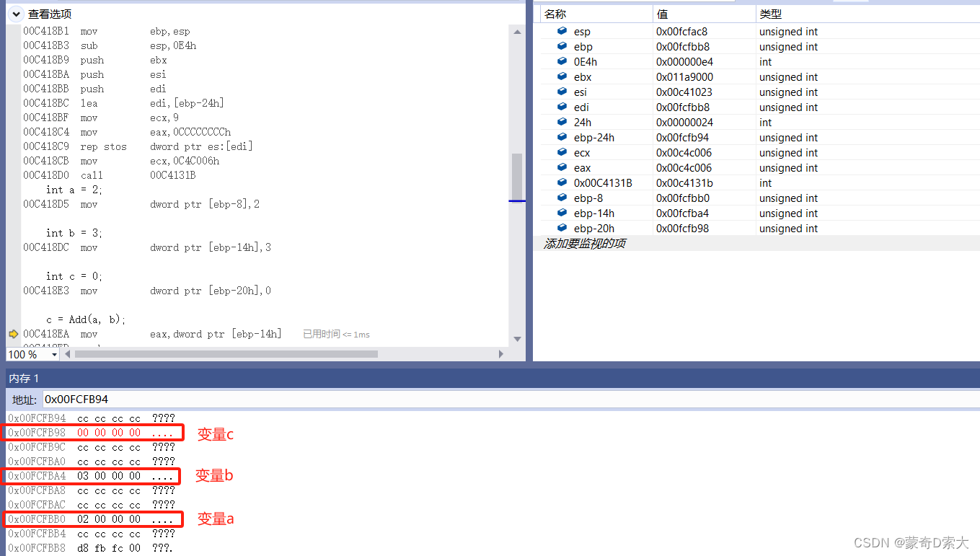Select the ebp watch item icon
The image size is (980, 556).
(x=562, y=46)
